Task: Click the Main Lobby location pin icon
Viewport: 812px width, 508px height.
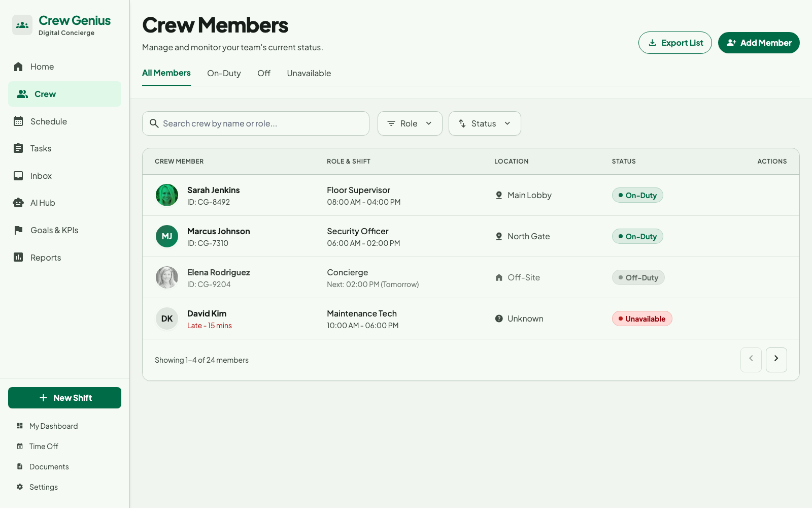Action: pos(499,195)
